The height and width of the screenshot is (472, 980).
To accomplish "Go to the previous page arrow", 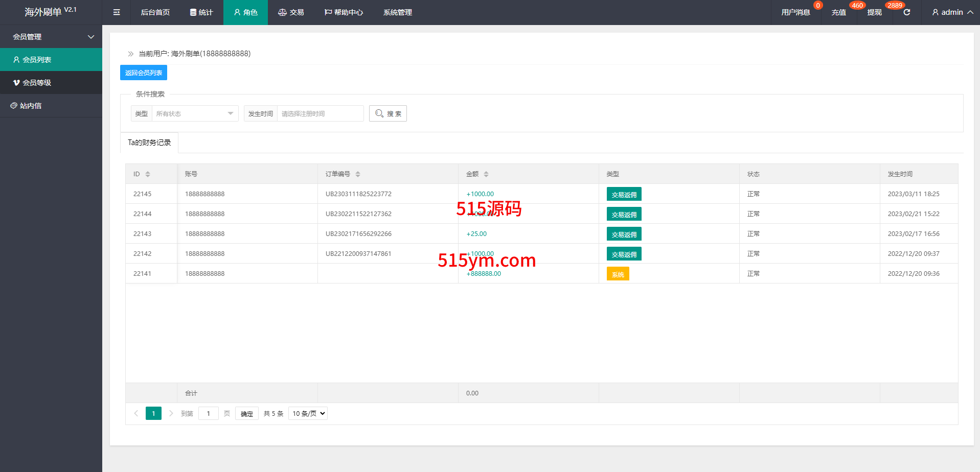I will [136, 413].
